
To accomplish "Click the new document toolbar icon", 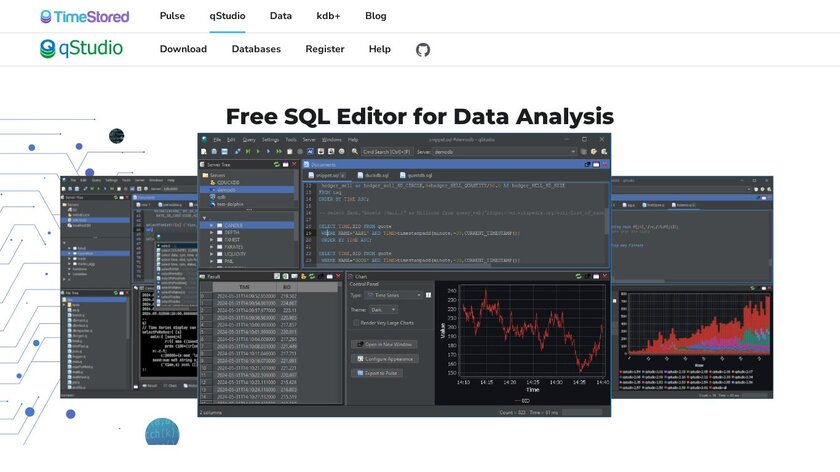I will (204, 152).
